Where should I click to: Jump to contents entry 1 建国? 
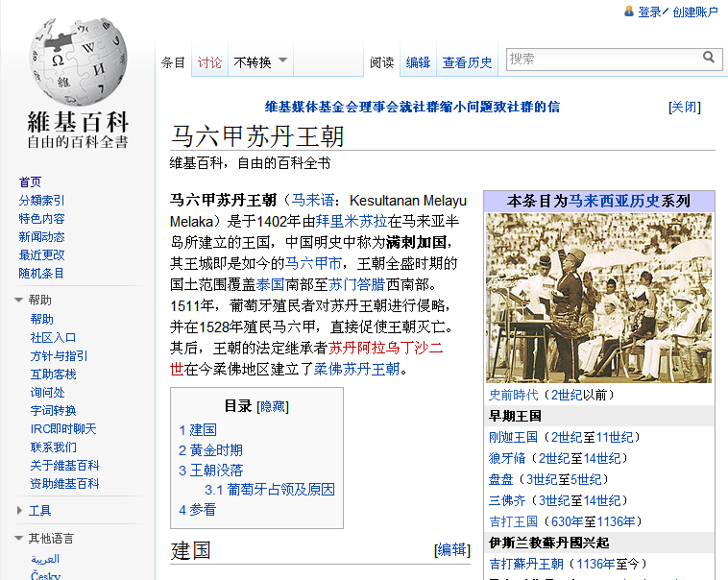(x=198, y=430)
